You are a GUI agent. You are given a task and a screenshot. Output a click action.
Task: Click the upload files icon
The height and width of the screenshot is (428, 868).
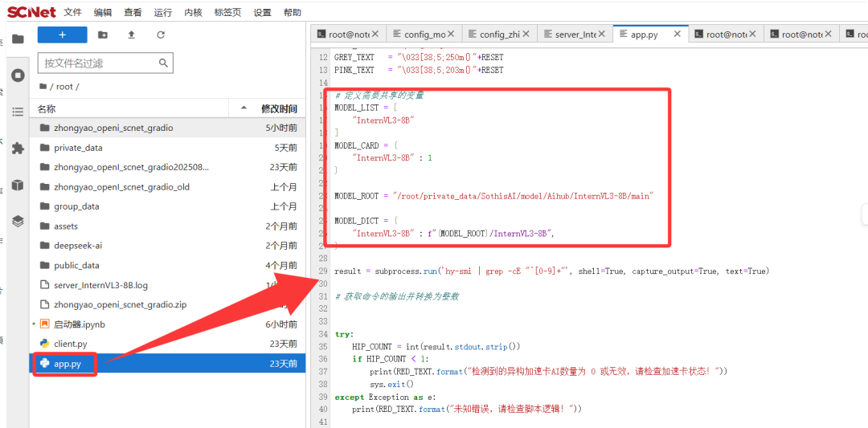pos(131,35)
